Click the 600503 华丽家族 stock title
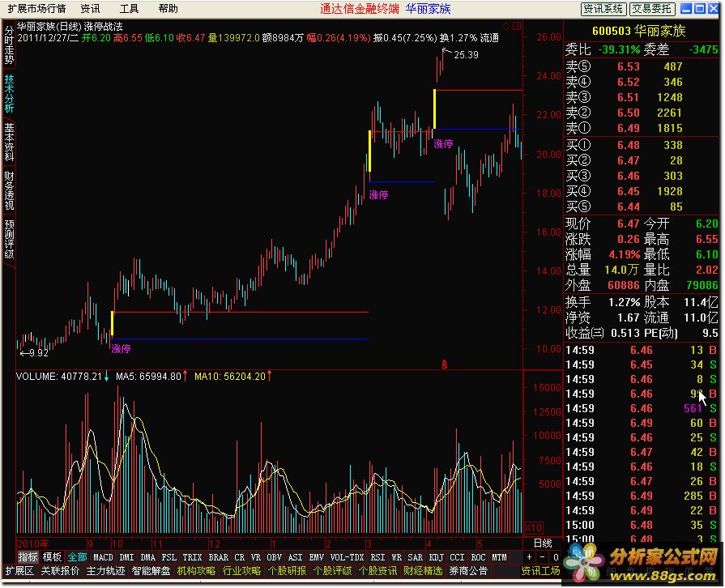The image size is (725, 588). pos(639,31)
